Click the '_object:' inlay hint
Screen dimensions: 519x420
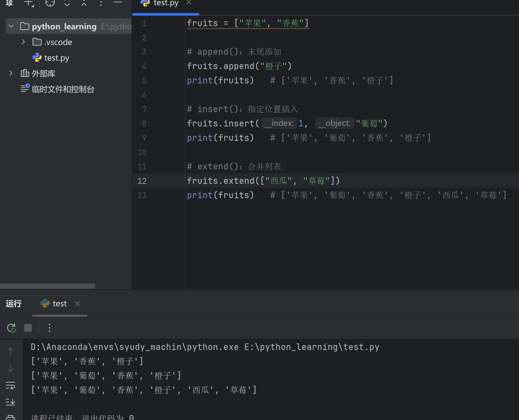pos(334,123)
